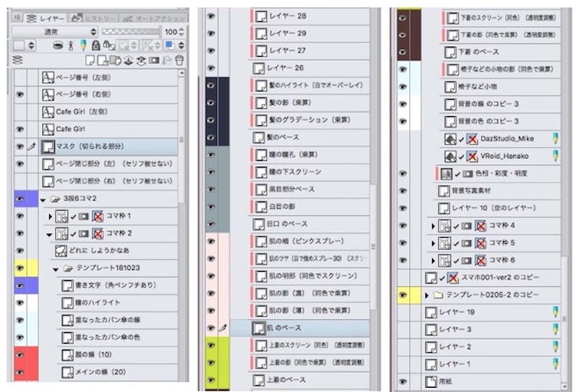
Task: Open the panel menu icon left of the レイヤー tab
Action: coord(17,17)
